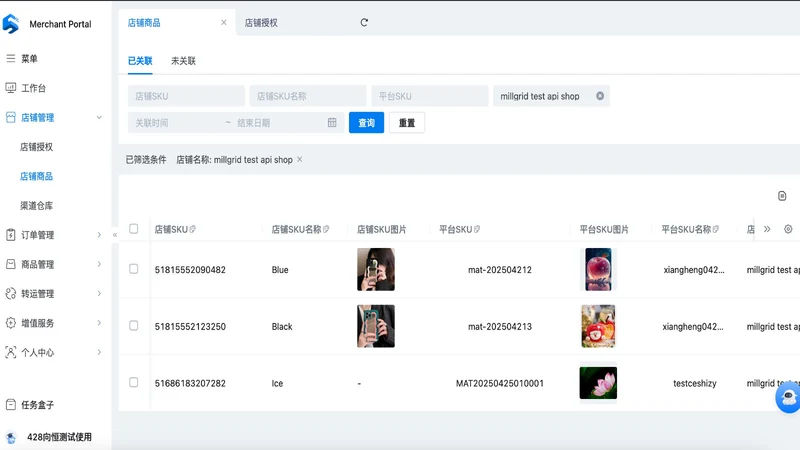Click the 增值服务 sidebar icon
Image resolution: width=800 pixels, height=450 pixels.
point(11,323)
